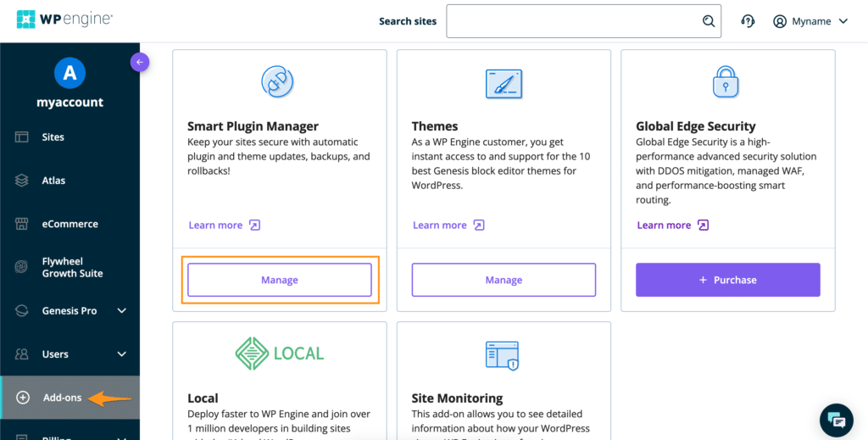Open the help headset icon

tap(748, 21)
